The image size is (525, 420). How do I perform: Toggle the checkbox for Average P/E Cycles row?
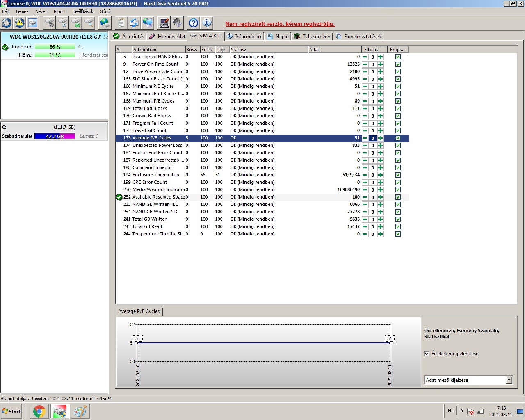398,138
